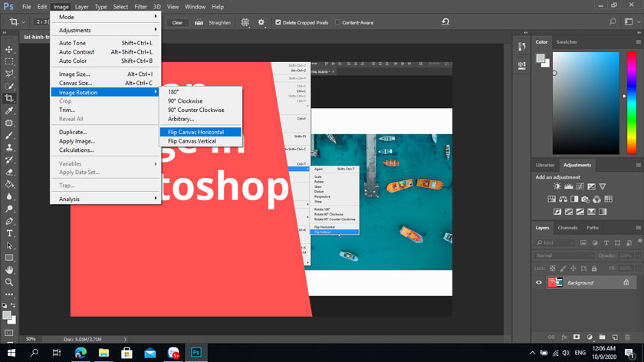Toggle lock position icon
Image resolution: width=644 pixels, height=362 pixels.
[x=573, y=268]
